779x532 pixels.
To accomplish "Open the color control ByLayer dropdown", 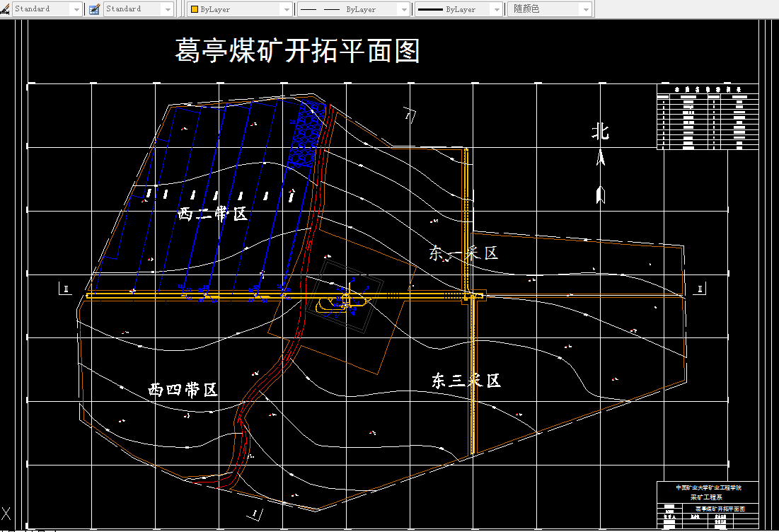I will tap(286, 8).
